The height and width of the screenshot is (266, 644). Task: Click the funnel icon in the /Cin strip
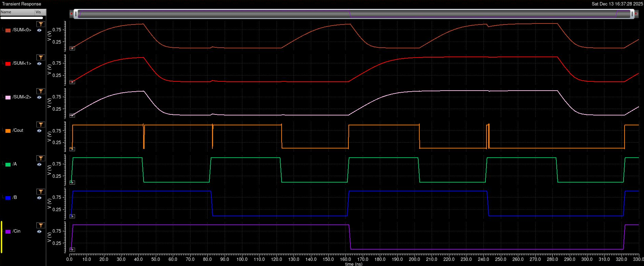41,225
